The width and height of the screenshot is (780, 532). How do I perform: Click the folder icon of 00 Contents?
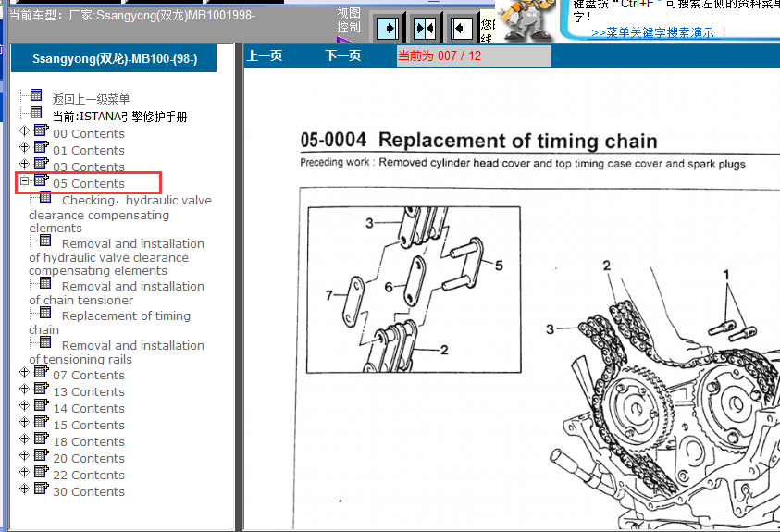[42, 130]
